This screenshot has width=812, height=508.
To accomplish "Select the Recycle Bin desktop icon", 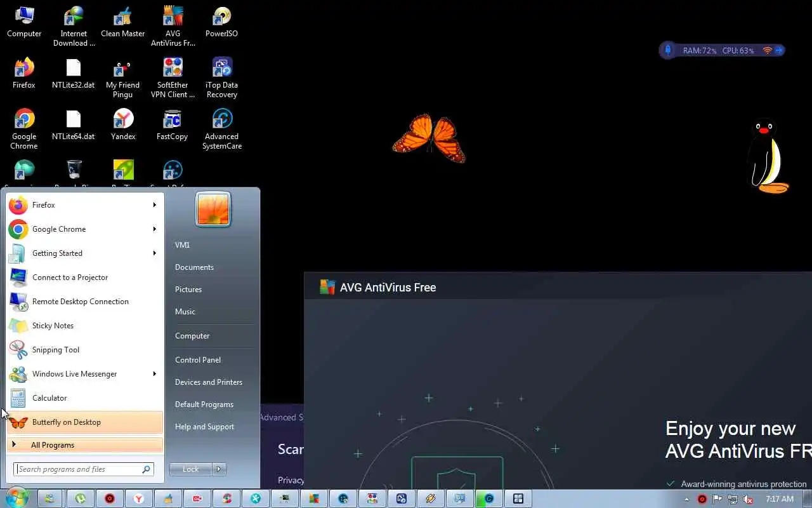I will (74, 173).
